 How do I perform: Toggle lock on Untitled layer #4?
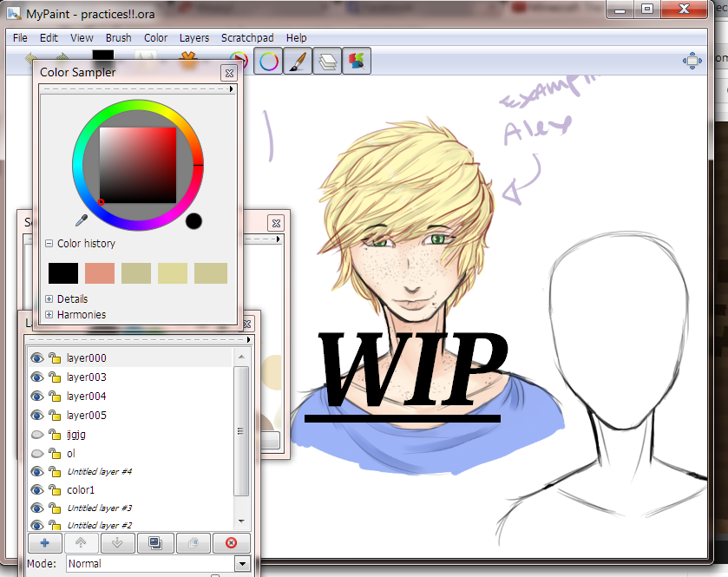point(55,472)
